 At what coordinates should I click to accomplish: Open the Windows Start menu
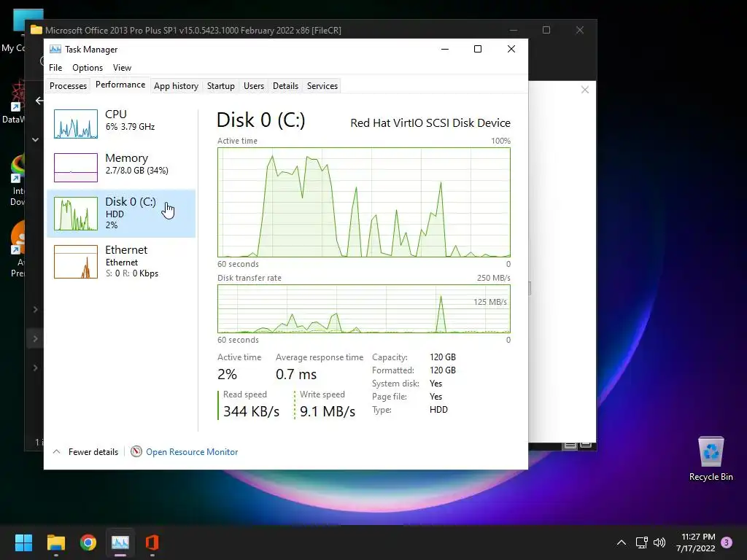pos(23,542)
